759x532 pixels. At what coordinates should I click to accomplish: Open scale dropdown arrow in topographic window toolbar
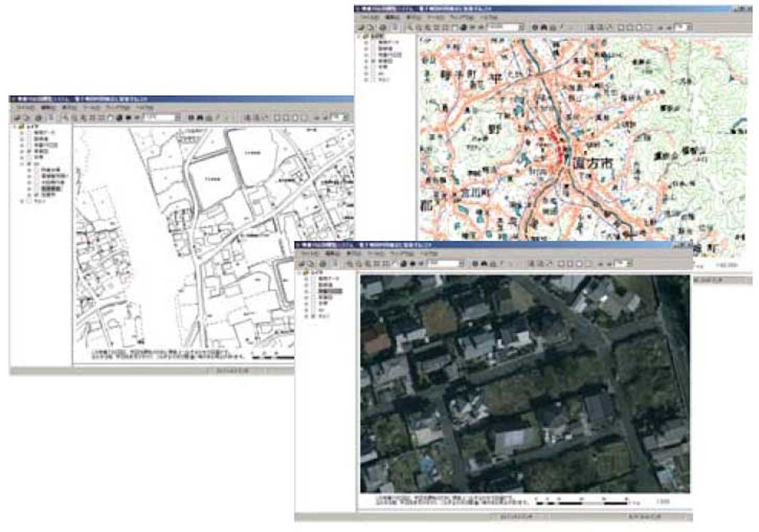(522, 27)
